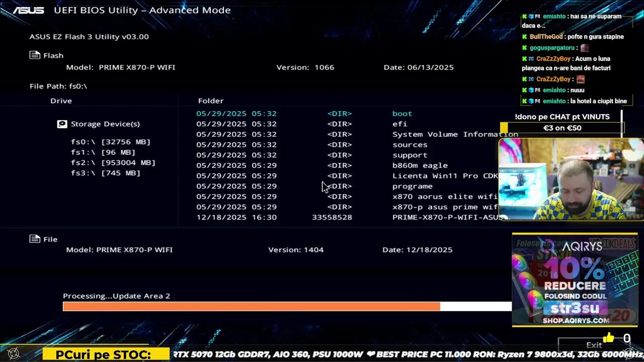Open the System Volume Information folder

coord(455,134)
